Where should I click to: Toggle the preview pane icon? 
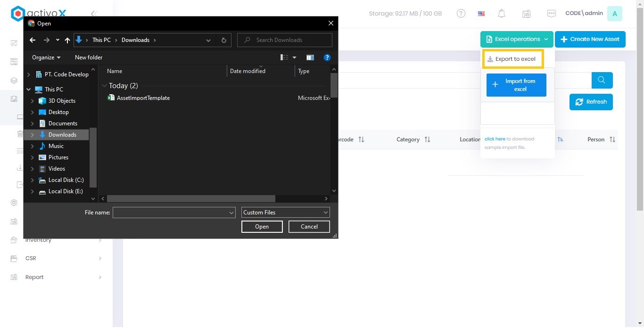pyautogui.click(x=310, y=57)
